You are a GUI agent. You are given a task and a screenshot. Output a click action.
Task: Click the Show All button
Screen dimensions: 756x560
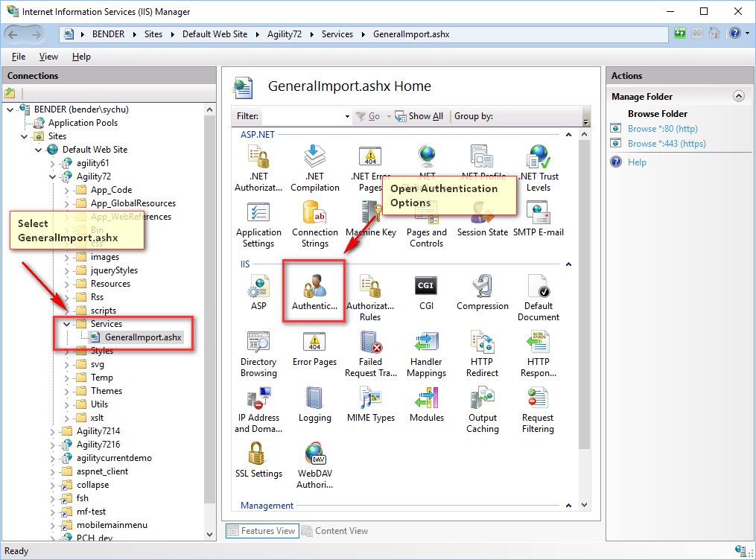[x=419, y=116]
